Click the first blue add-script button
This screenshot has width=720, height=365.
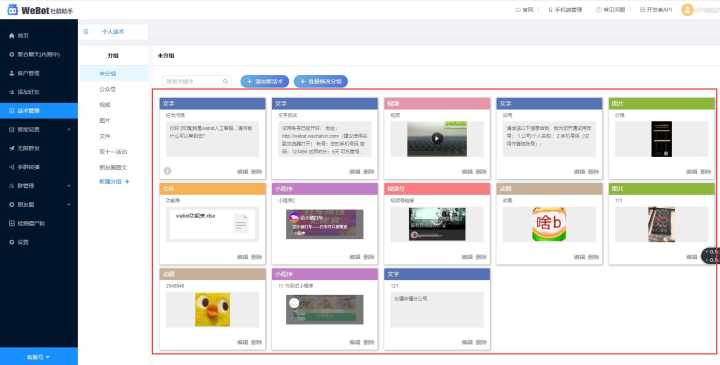click(264, 81)
